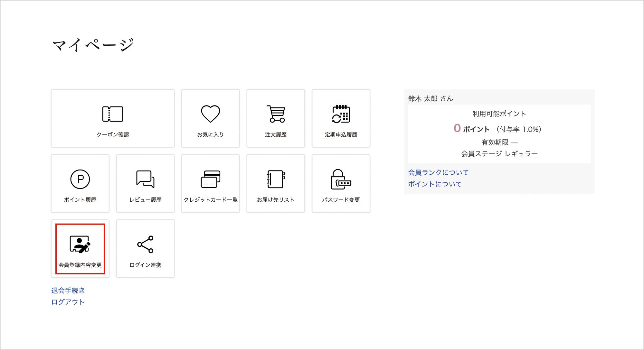This screenshot has height=350, width=644.
Task: Click the クーポン確認 label text
Action: (113, 134)
